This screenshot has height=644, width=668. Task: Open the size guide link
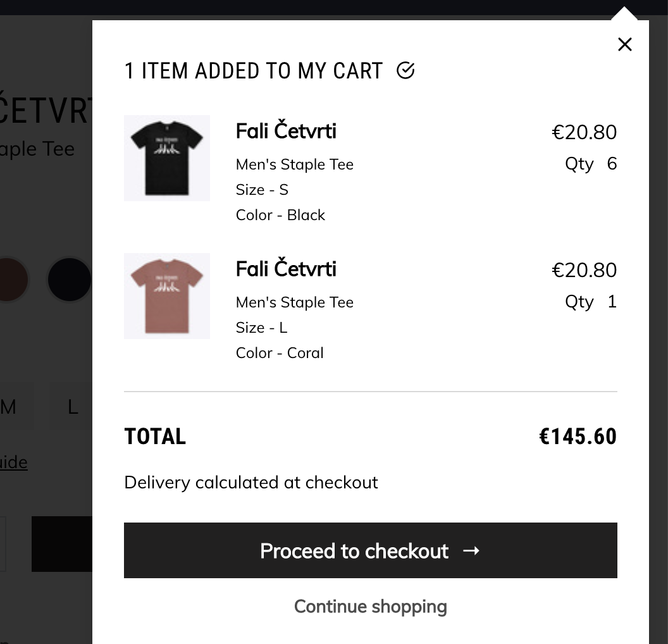[13, 462]
